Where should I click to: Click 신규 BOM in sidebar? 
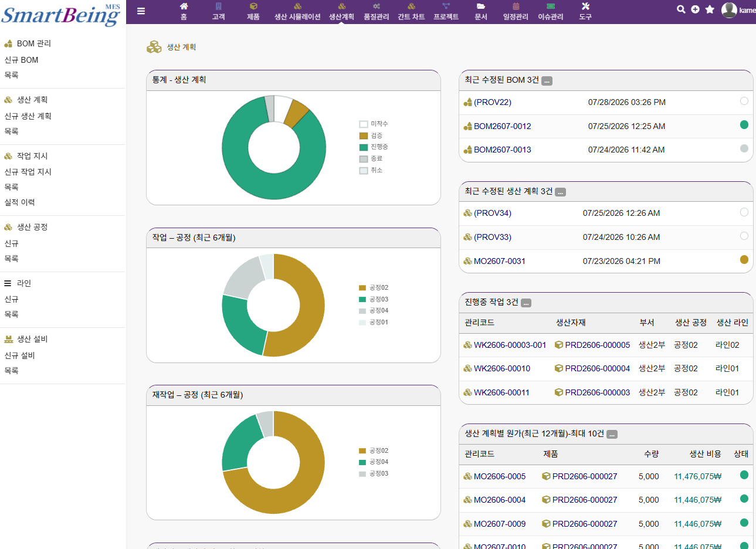(21, 60)
